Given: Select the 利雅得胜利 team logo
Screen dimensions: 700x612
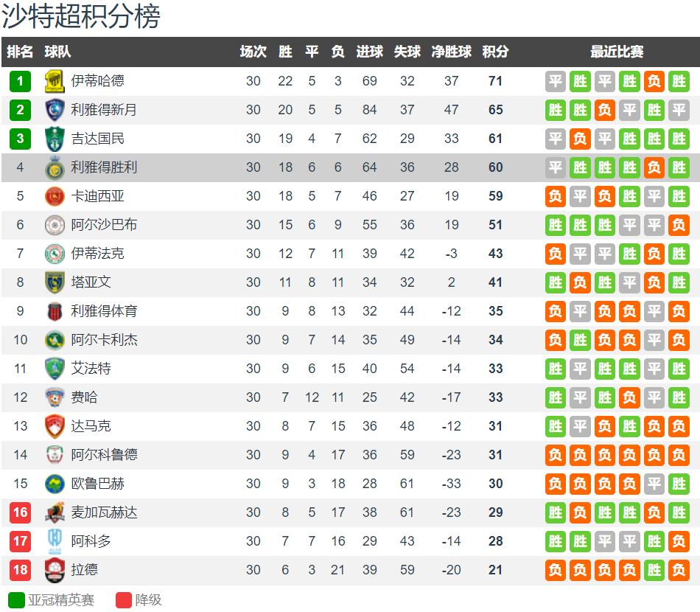Looking at the screenshot, I should pyautogui.click(x=55, y=167).
